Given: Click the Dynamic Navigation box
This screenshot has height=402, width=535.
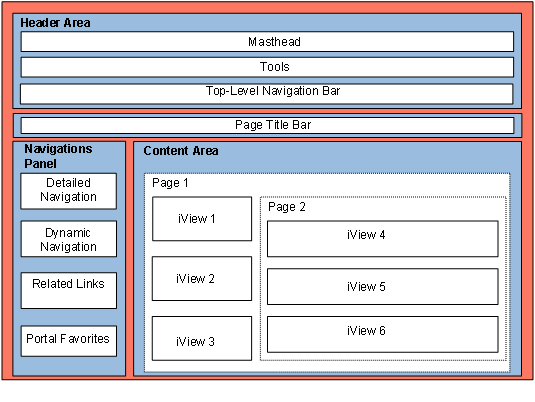Looking at the screenshot, I should [69, 239].
